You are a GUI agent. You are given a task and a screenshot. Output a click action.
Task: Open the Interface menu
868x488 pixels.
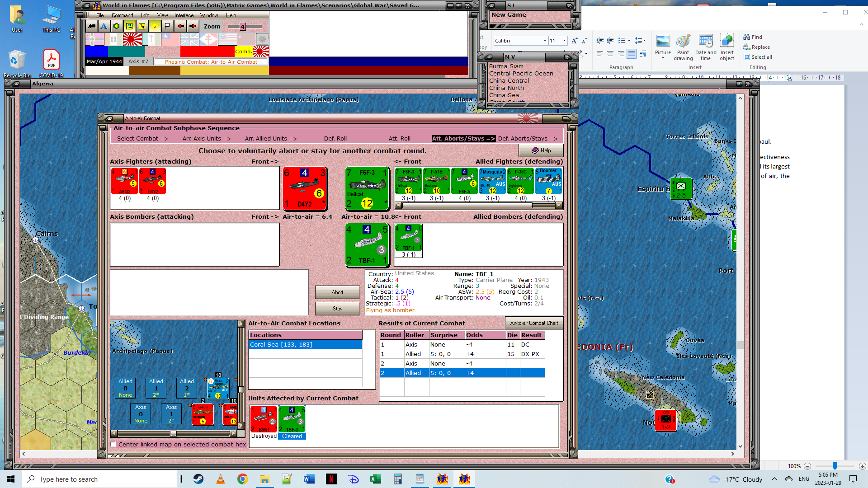[184, 15]
